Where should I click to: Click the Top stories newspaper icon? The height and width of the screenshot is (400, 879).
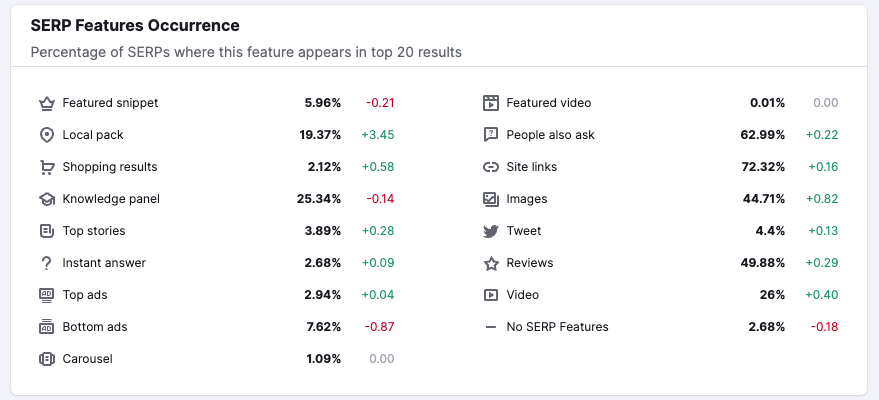46,231
